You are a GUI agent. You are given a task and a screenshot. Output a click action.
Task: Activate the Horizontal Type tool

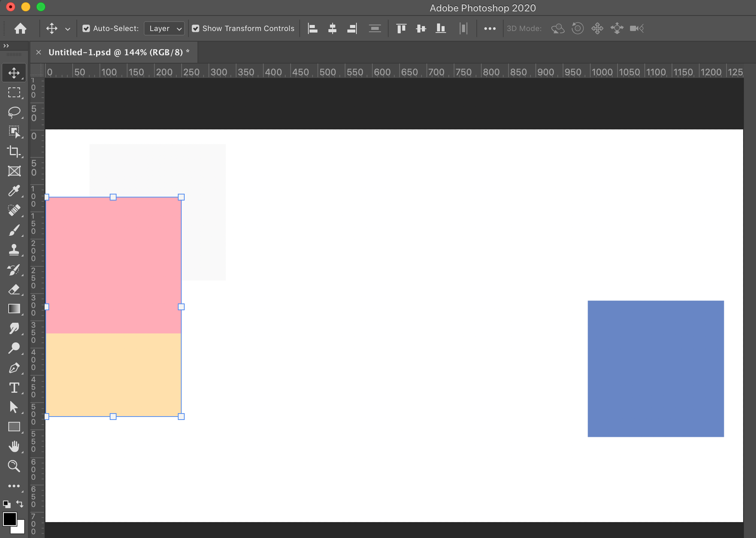pyautogui.click(x=14, y=388)
